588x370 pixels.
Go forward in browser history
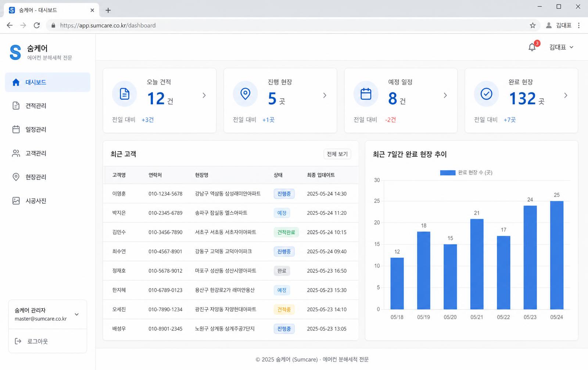(23, 25)
